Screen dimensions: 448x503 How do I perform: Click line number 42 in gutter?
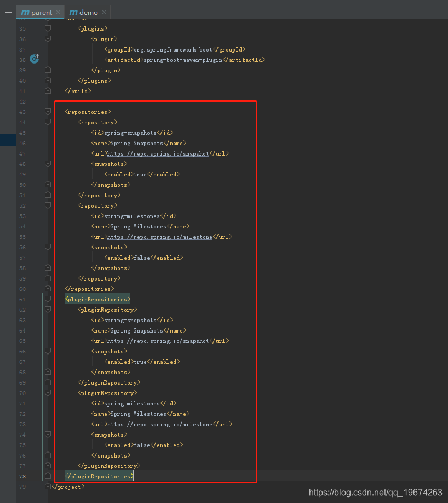(x=22, y=102)
